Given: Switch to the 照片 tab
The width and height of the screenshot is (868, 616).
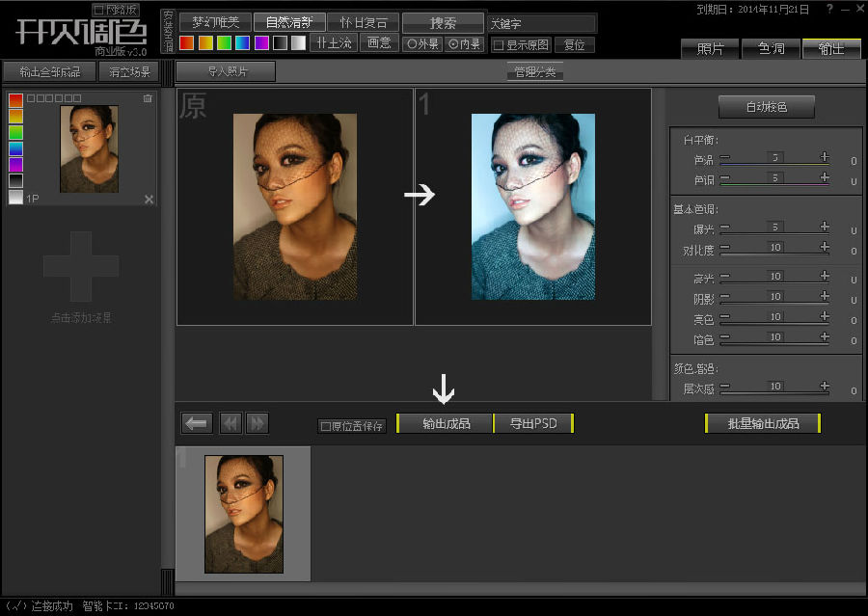Looking at the screenshot, I should (710, 49).
